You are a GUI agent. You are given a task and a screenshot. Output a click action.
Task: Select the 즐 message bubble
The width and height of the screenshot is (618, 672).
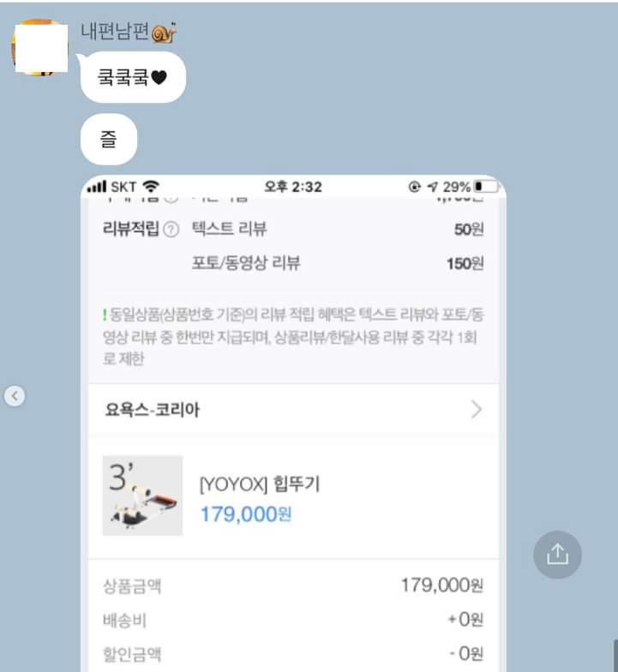tap(108, 139)
